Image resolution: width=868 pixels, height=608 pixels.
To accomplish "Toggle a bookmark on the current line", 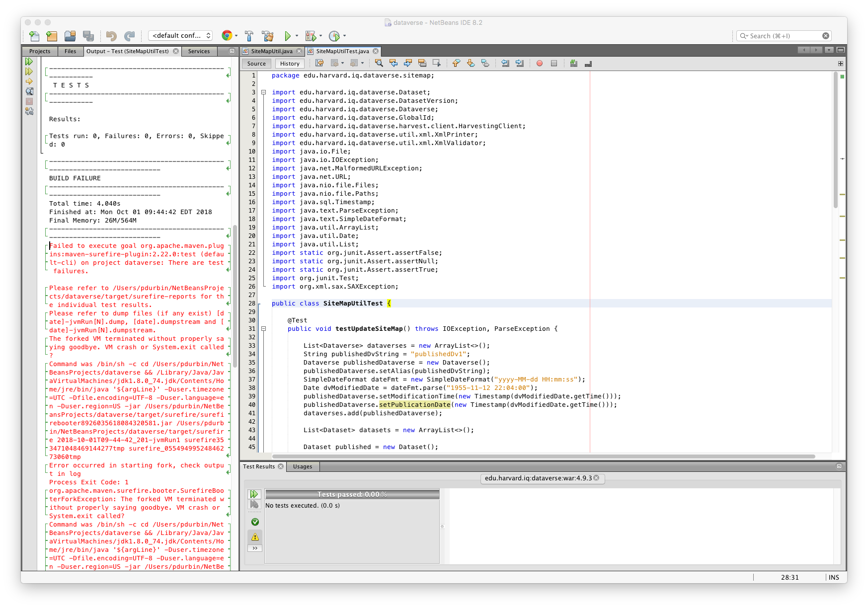I will (485, 63).
